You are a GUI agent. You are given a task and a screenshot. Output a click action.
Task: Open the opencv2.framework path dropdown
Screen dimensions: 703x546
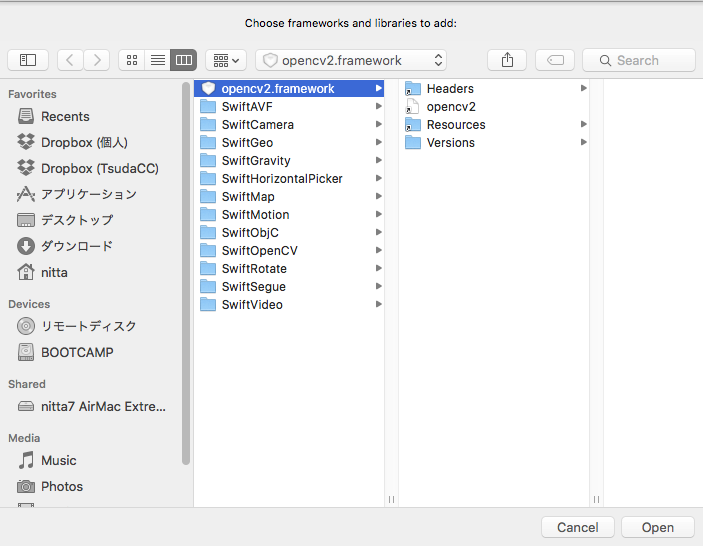[x=351, y=60]
